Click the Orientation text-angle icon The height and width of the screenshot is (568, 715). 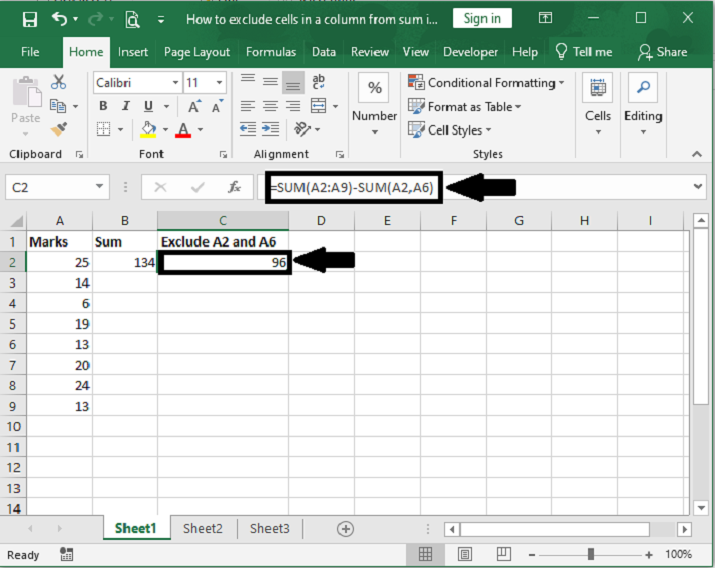point(302,129)
